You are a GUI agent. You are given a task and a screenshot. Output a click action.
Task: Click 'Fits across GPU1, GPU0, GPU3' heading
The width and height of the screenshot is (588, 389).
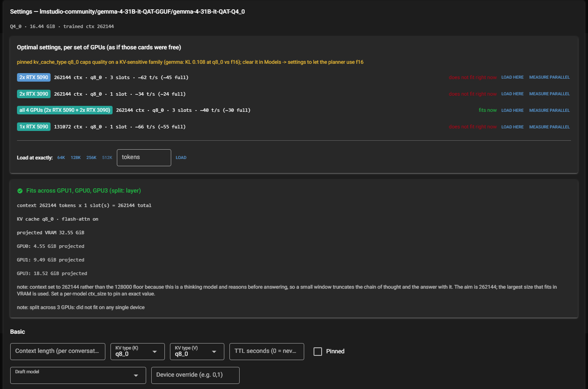84,191
